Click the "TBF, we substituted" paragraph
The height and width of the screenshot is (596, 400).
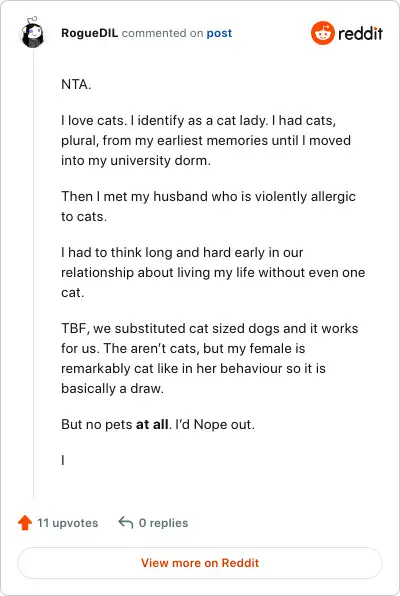(x=210, y=358)
